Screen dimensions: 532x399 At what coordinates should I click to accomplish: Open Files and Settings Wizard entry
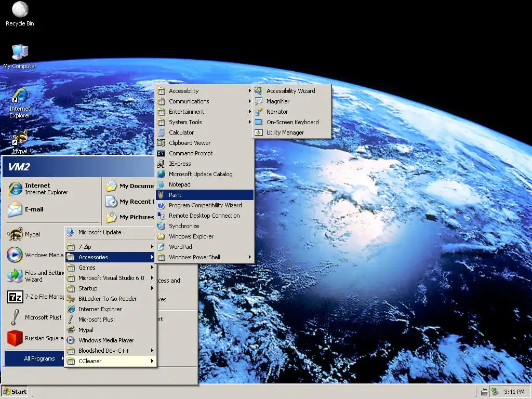(x=35, y=276)
